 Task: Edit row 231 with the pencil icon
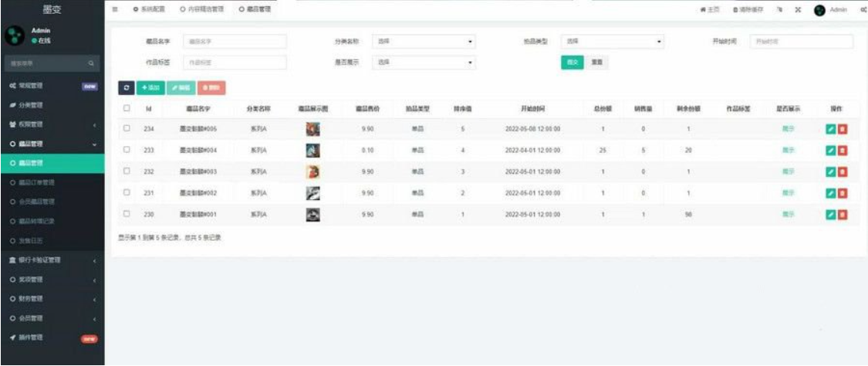point(830,193)
